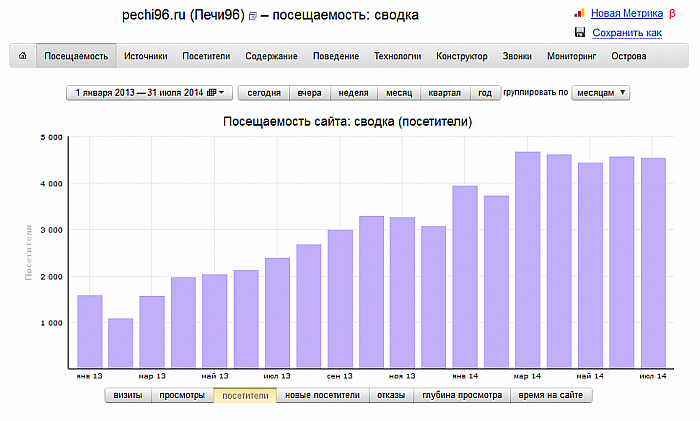
Task: Click x-axis label май 14
Action: pyautogui.click(x=590, y=376)
